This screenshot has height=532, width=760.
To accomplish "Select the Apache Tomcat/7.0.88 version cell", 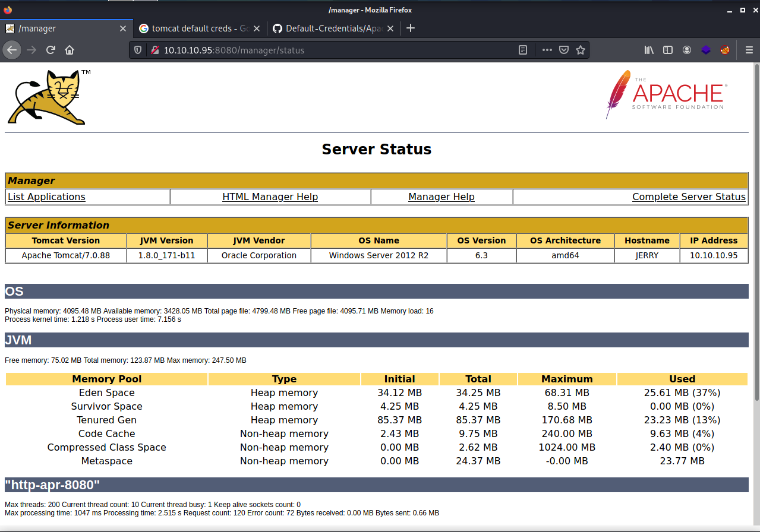I will (x=66, y=255).
